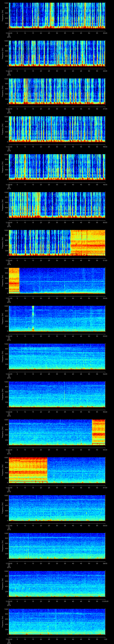The height and width of the screenshot is (644, 114).
Task: Click the 1:00 end label of last panel
Action: pyautogui.click(x=105, y=639)
